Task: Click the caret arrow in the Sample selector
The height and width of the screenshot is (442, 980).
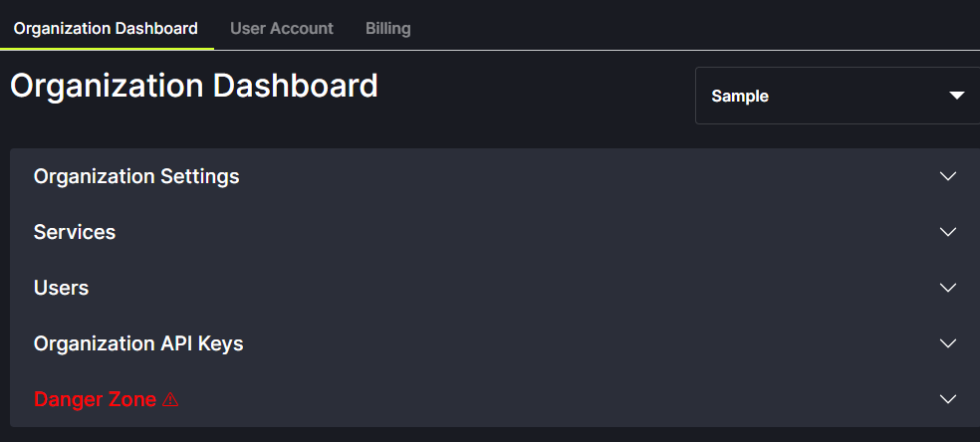Action: (x=957, y=97)
